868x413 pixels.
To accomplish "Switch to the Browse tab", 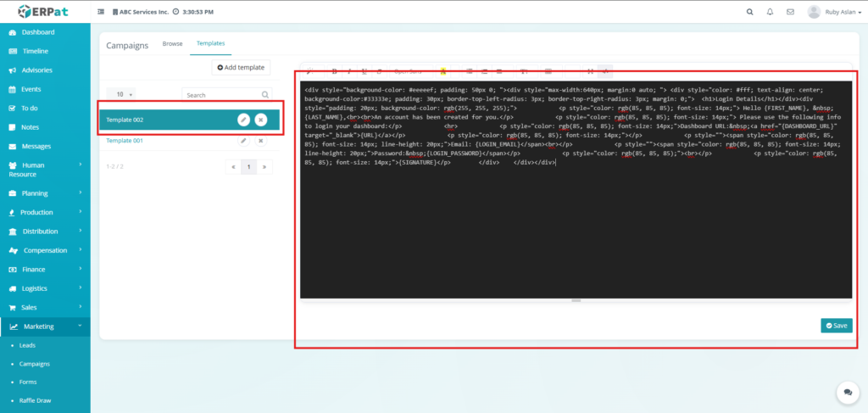I will (x=172, y=43).
